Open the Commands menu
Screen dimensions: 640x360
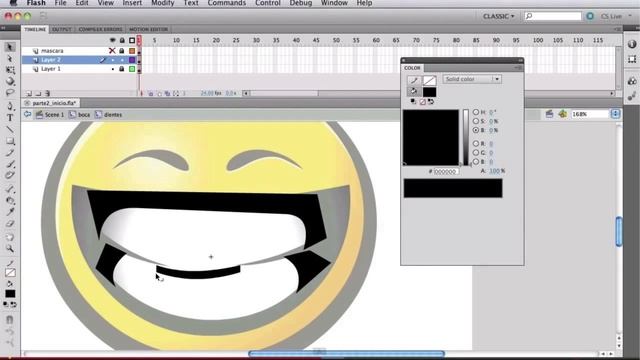(x=227, y=3)
